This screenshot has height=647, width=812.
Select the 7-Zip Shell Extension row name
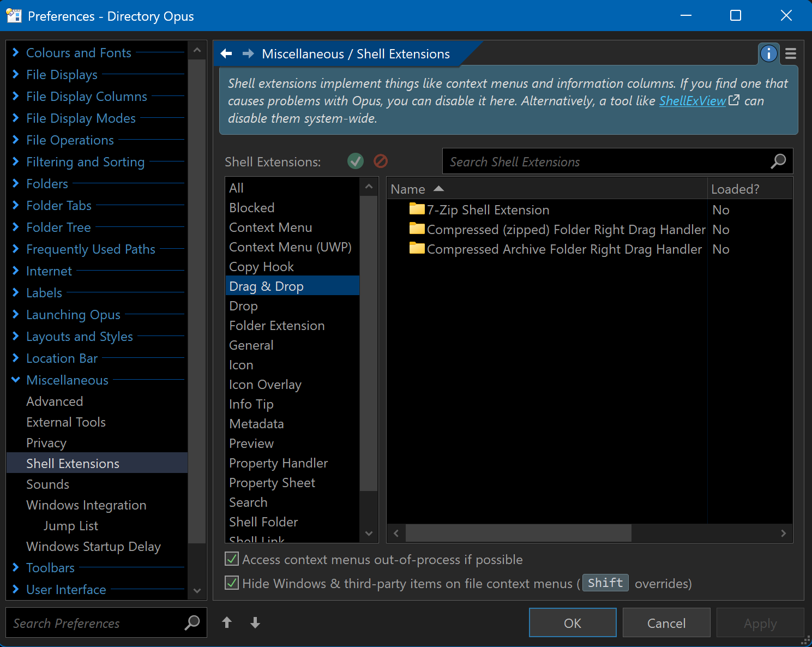488,210
